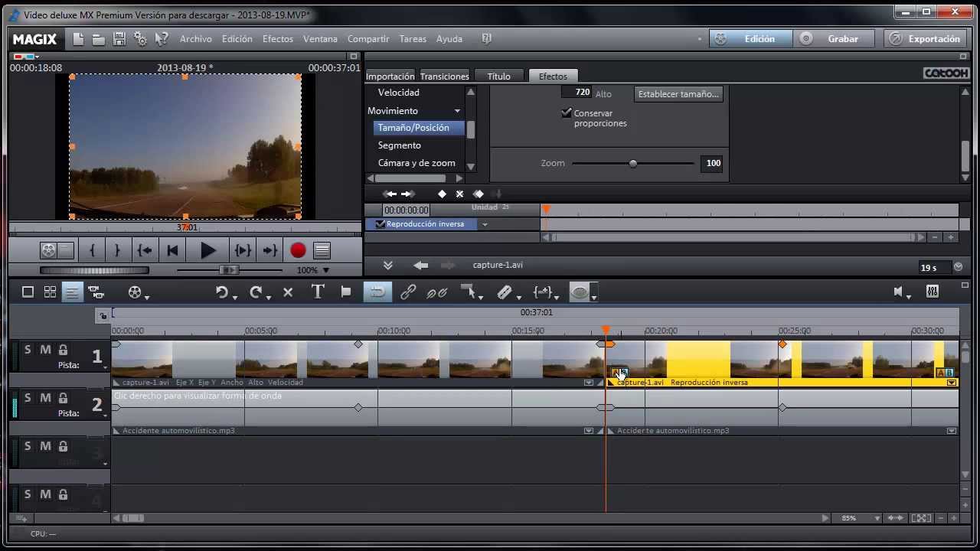
Task: Switch to timeline view mode icon
Action: 72,292
